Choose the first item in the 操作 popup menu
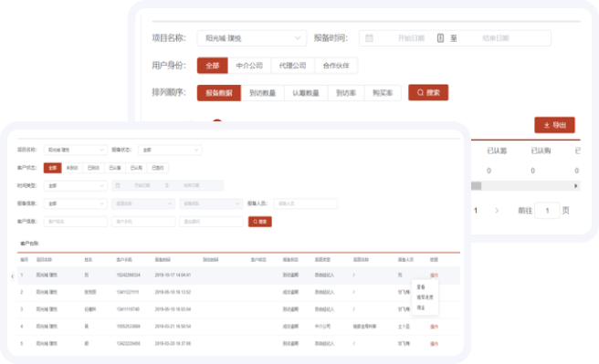This screenshot has width=599, height=364. pos(421,287)
